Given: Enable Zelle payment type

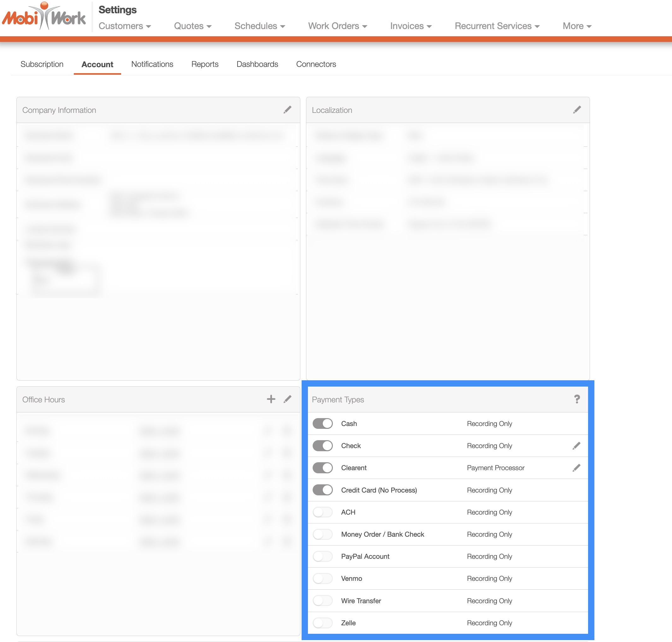Looking at the screenshot, I should (x=322, y=623).
